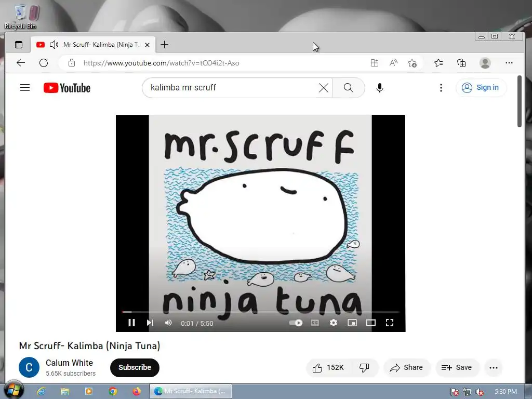Save video to playlist
The image size is (532, 399).
point(457,367)
